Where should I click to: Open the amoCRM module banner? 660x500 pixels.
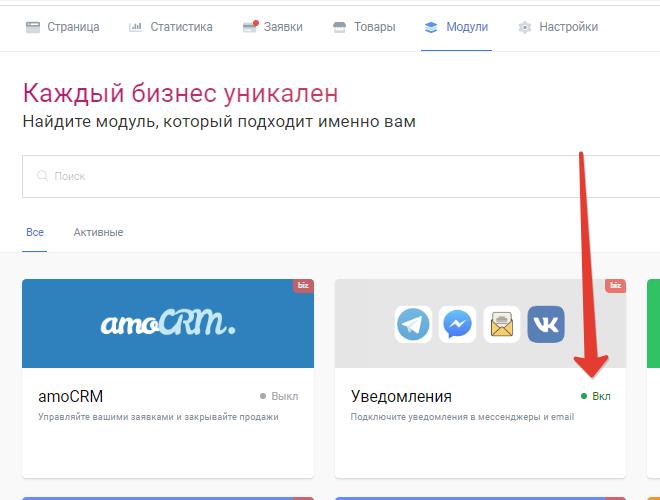click(168, 324)
